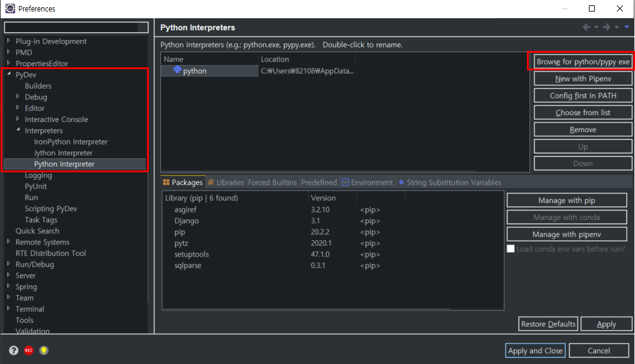Click the red REC record icon
Screen dimensions: 635x364
click(x=29, y=351)
